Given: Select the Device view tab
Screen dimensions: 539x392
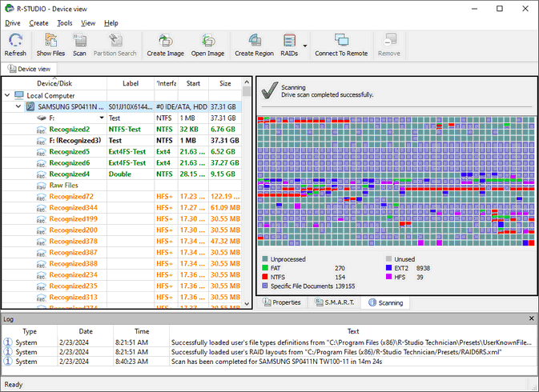Looking at the screenshot, I should coord(29,69).
